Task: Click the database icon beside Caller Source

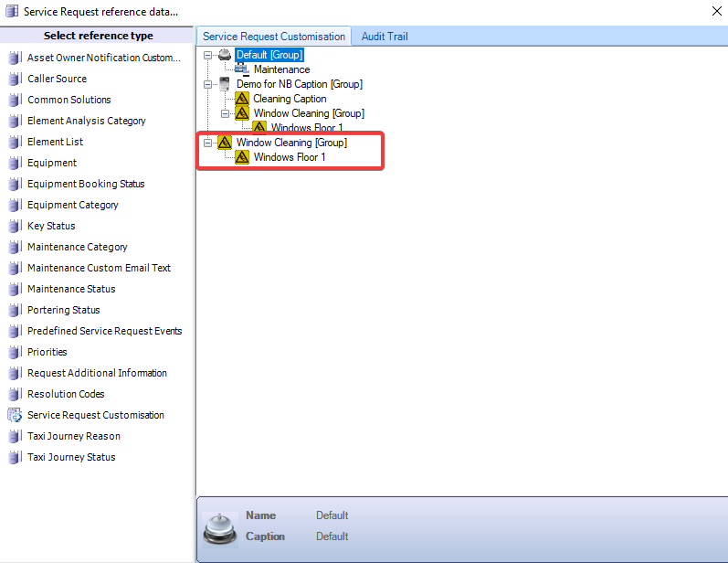Action: tap(15, 79)
